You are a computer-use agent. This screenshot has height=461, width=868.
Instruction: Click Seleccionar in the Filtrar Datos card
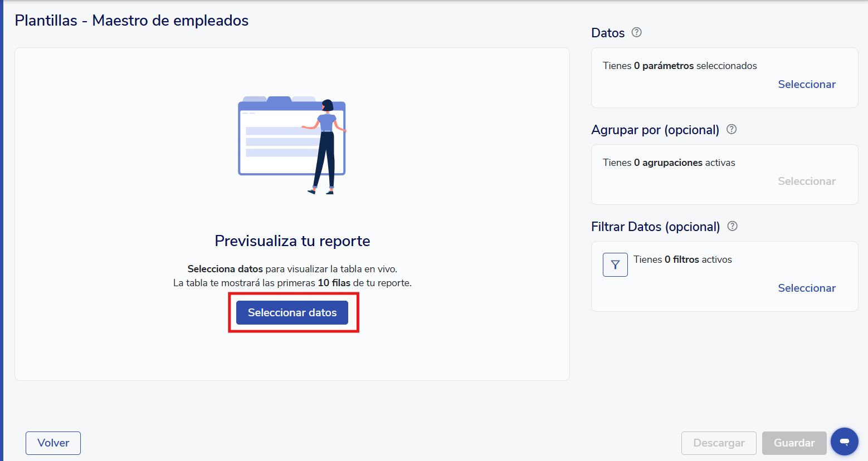click(806, 288)
